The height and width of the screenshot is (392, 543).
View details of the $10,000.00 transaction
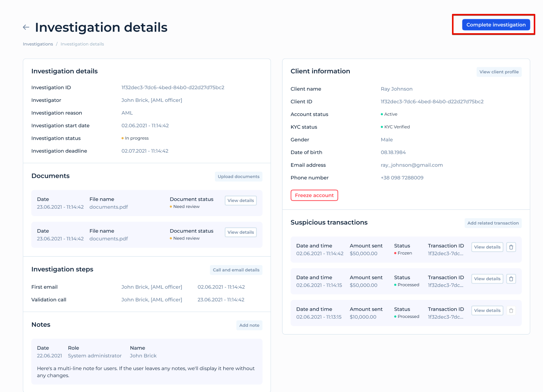tap(487, 310)
